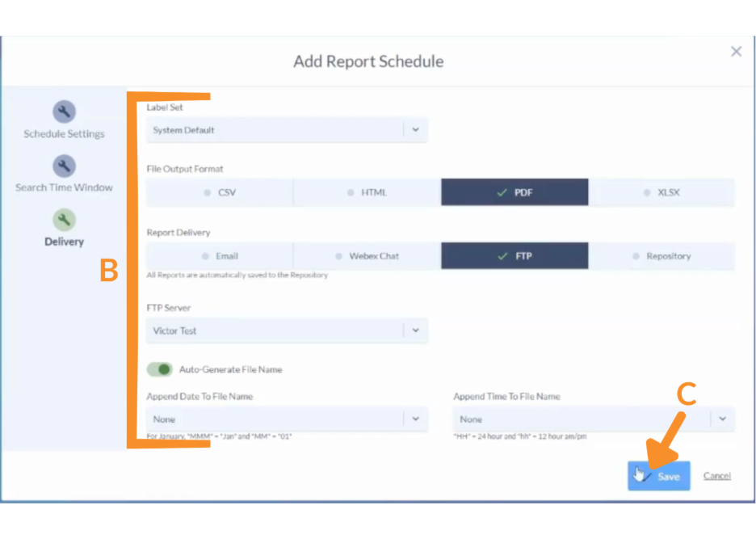
Task: Open the Search Time Window step label
Action: coord(64,187)
